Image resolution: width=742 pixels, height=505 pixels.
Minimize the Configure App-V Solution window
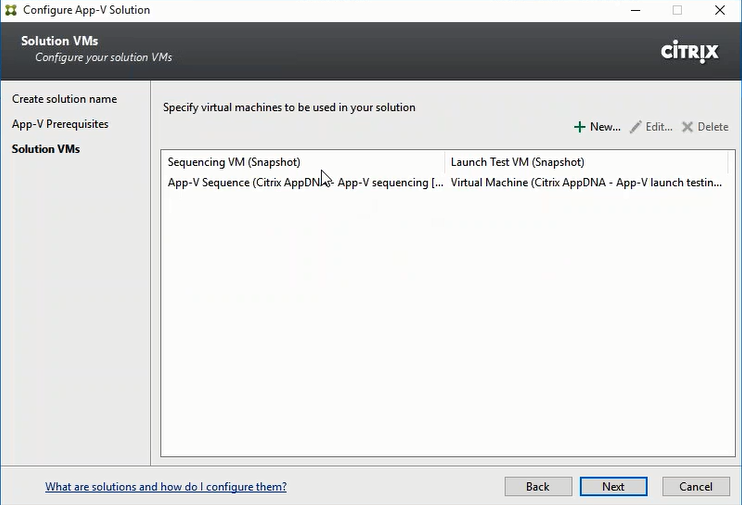(635, 10)
